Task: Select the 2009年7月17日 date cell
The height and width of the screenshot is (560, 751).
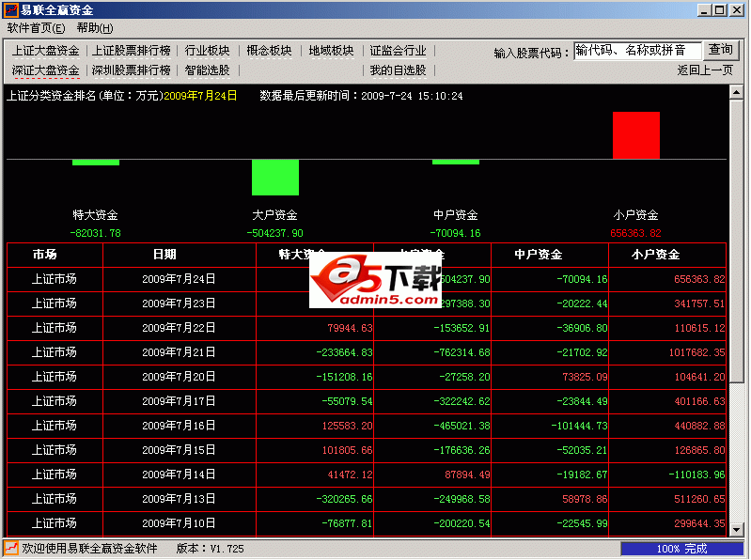Action: click(x=180, y=401)
